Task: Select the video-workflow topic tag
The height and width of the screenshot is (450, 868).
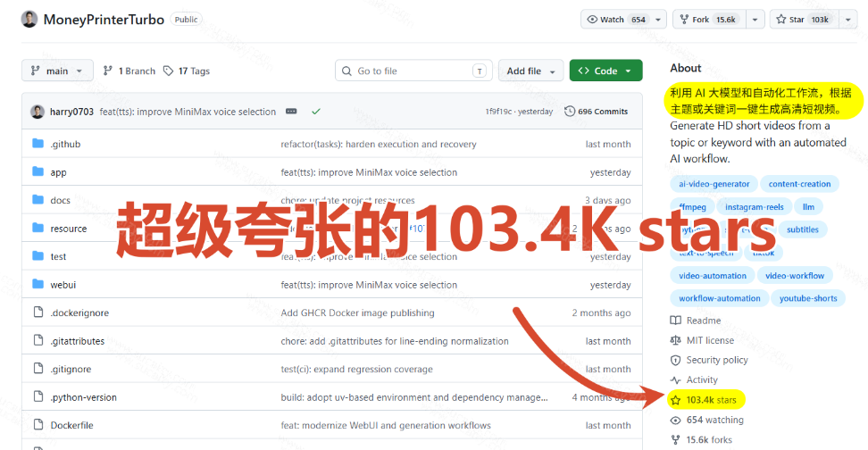Action: pyautogui.click(x=795, y=276)
